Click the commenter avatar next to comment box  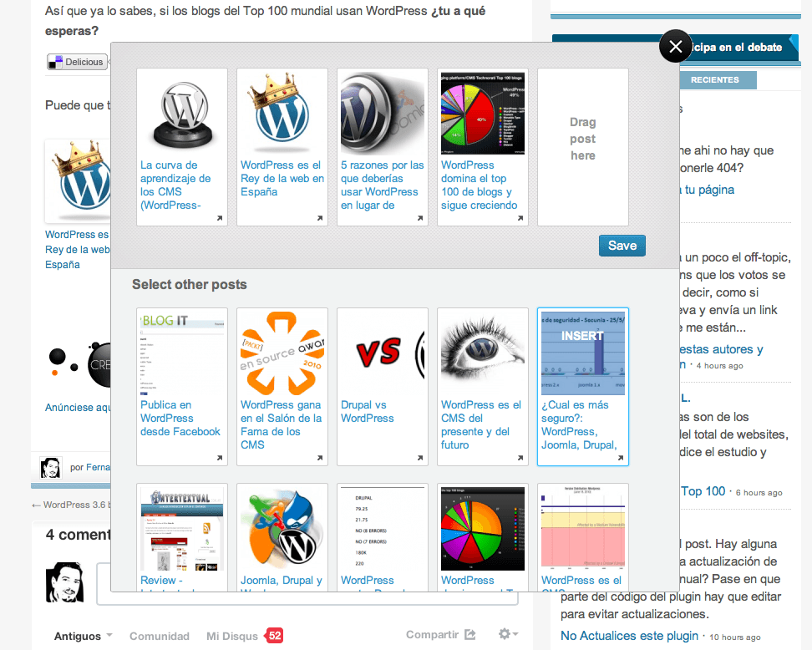tap(64, 582)
